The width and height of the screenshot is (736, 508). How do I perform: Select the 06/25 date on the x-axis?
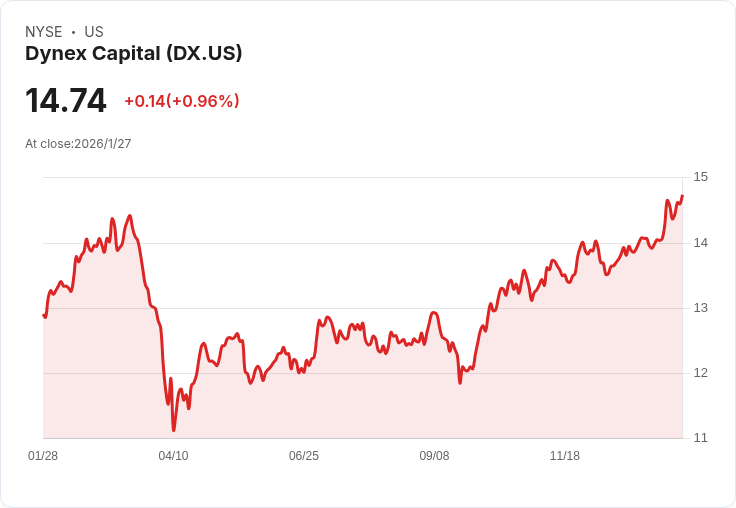point(304,456)
